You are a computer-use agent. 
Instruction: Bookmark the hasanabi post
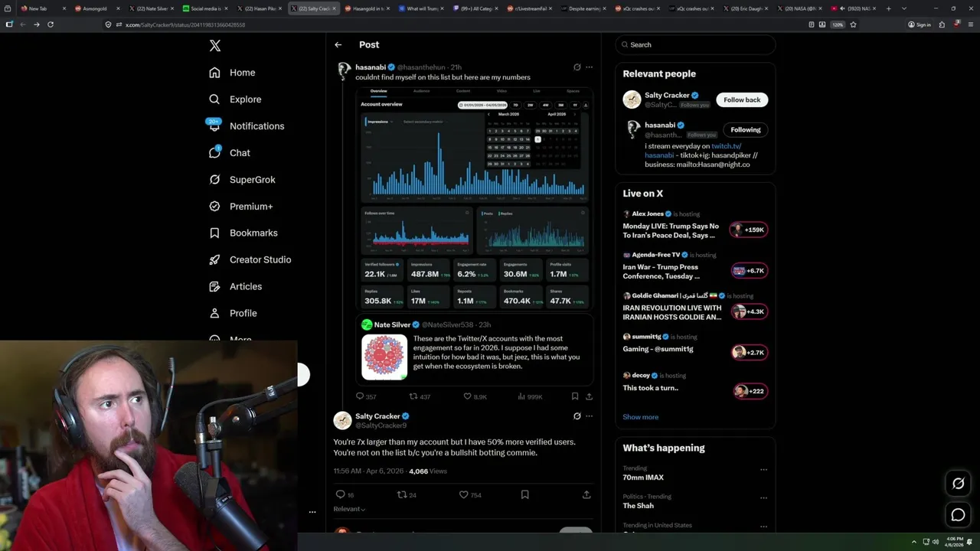(574, 396)
